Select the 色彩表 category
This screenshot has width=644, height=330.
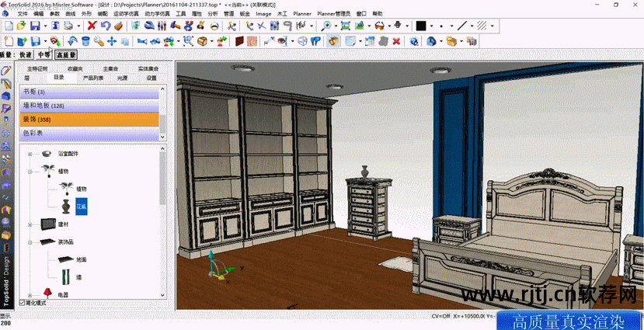click(x=89, y=134)
